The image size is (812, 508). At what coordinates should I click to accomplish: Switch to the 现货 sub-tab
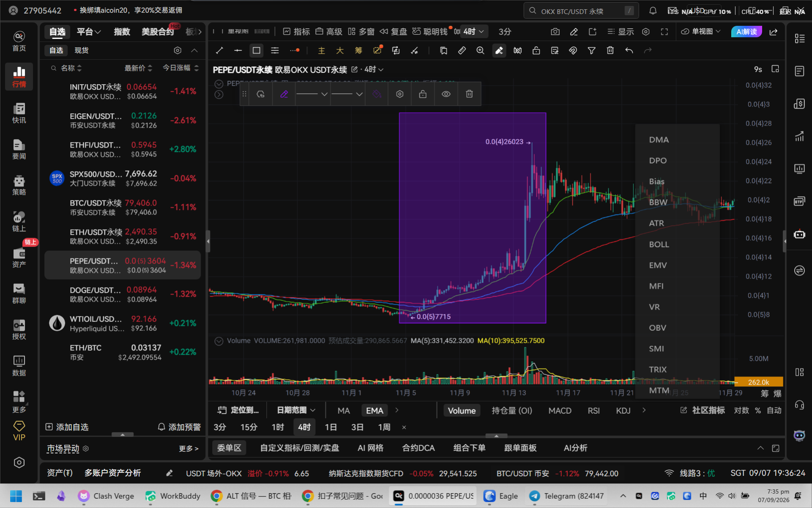(82, 50)
